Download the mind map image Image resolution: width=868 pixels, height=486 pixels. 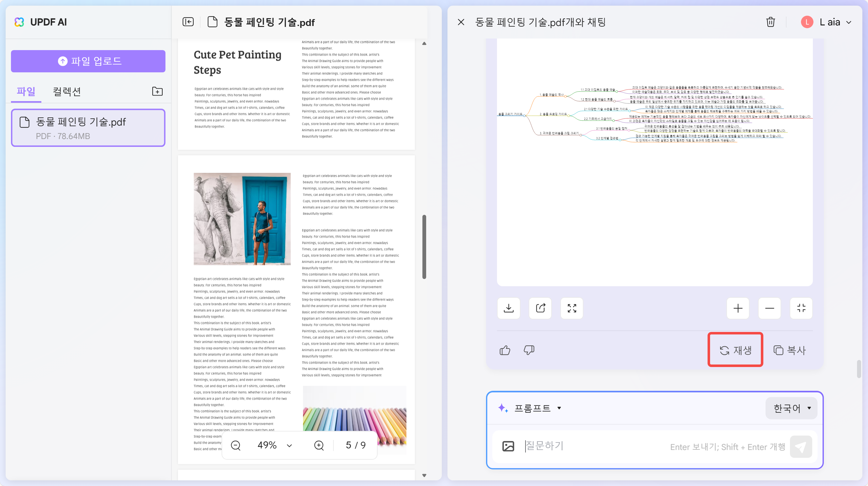[x=509, y=308]
